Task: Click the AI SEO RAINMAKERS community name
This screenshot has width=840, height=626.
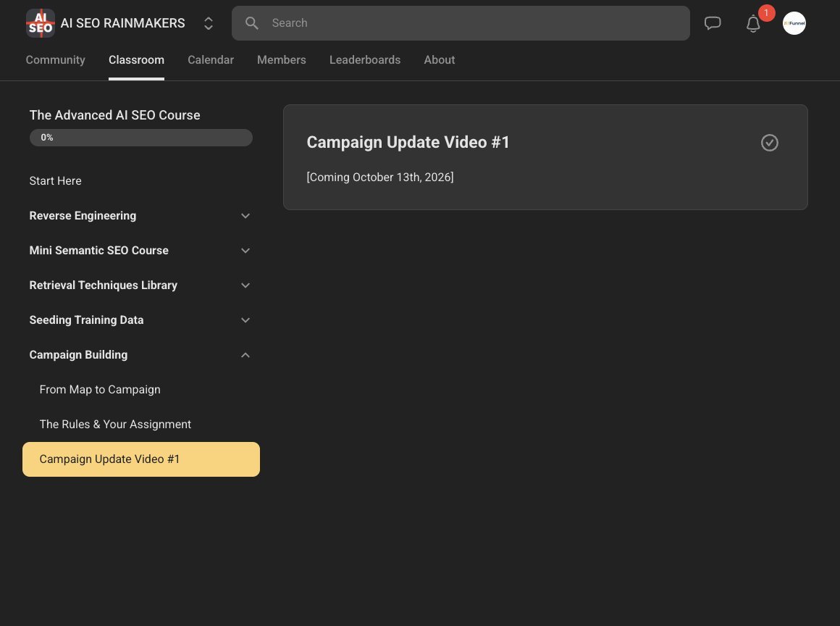Action: pyautogui.click(x=122, y=23)
